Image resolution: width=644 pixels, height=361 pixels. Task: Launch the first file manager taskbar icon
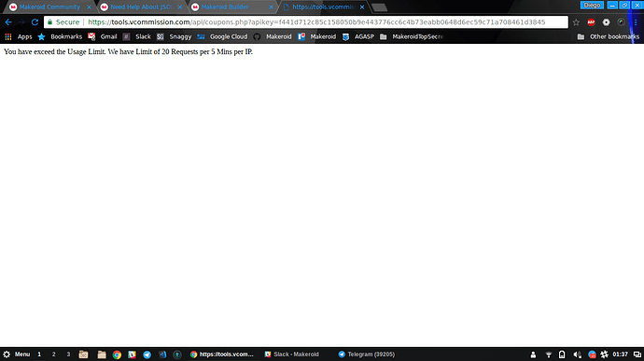click(83, 354)
